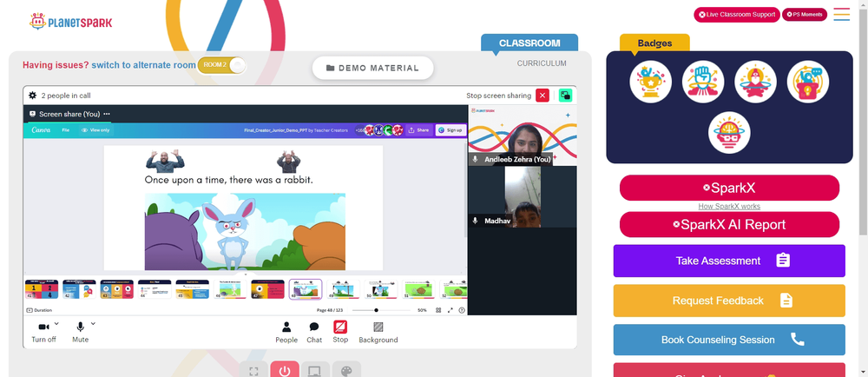The height and width of the screenshot is (377, 868).
Task: Mute the microphone
Action: point(80,332)
